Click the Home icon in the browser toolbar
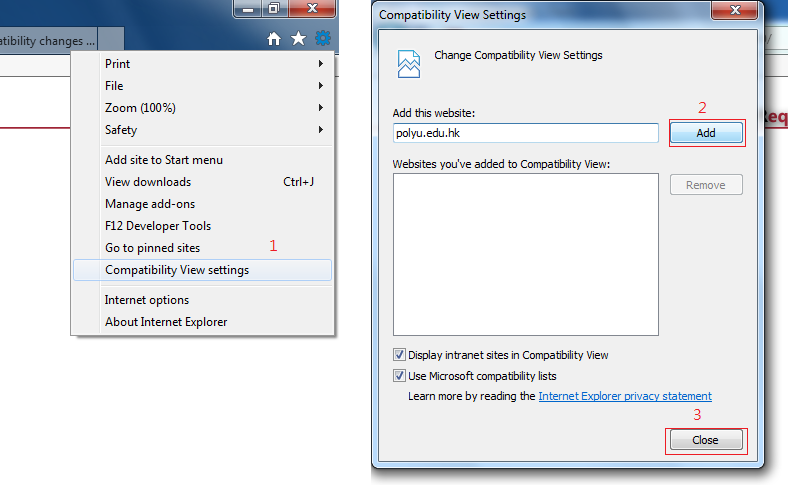Viewport: 788px width, 485px height. coord(274,39)
